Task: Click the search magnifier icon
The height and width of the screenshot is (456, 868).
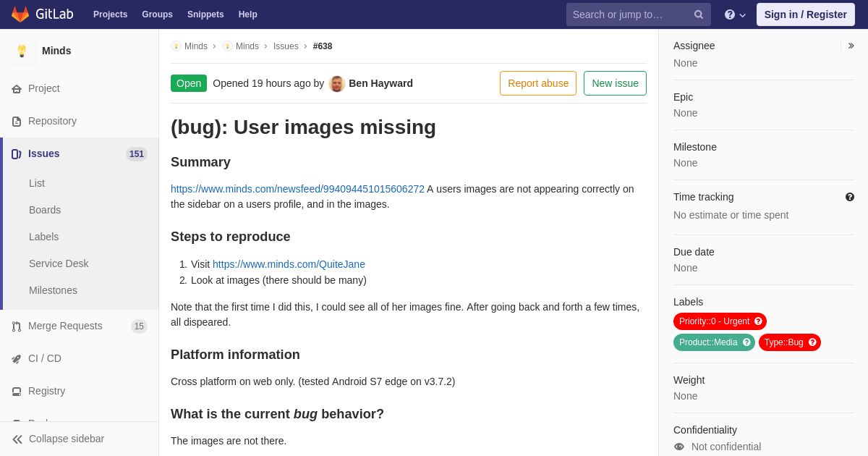Action: pyautogui.click(x=699, y=14)
